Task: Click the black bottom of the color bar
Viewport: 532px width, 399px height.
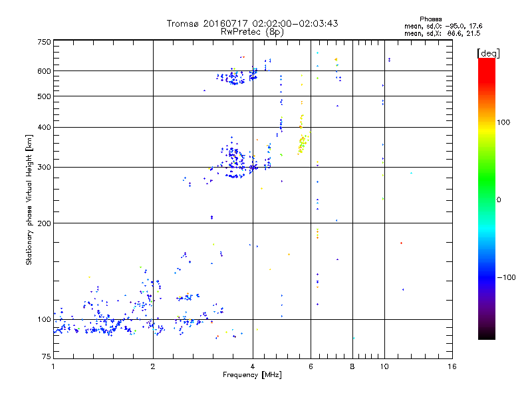Action: (x=487, y=334)
